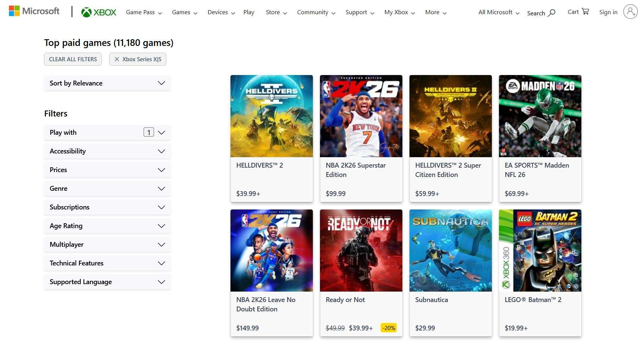Open LEGO Batman 2 cover art
Viewport: 644px width, 342px height.
(540, 251)
